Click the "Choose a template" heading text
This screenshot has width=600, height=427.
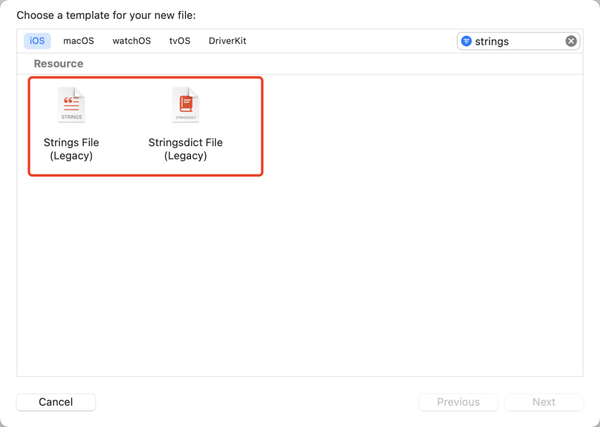click(x=106, y=15)
